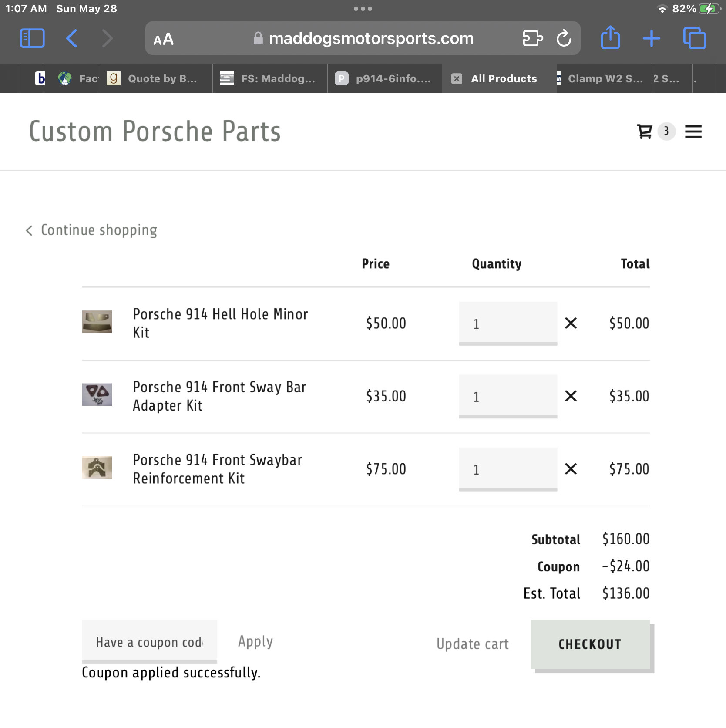The height and width of the screenshot is (728, 726).
Task: Go back to the previous page
Action: click(72, 38)
